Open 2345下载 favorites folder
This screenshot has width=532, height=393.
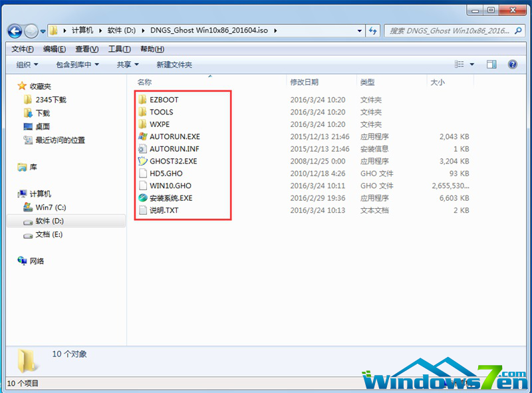(51, 100)
